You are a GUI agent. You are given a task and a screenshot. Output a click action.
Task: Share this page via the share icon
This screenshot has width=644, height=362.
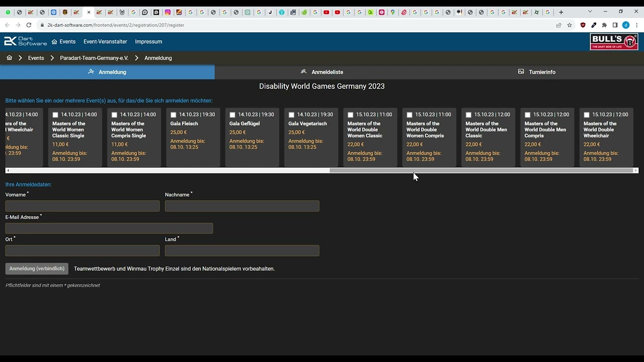click(x=558, y=25)
